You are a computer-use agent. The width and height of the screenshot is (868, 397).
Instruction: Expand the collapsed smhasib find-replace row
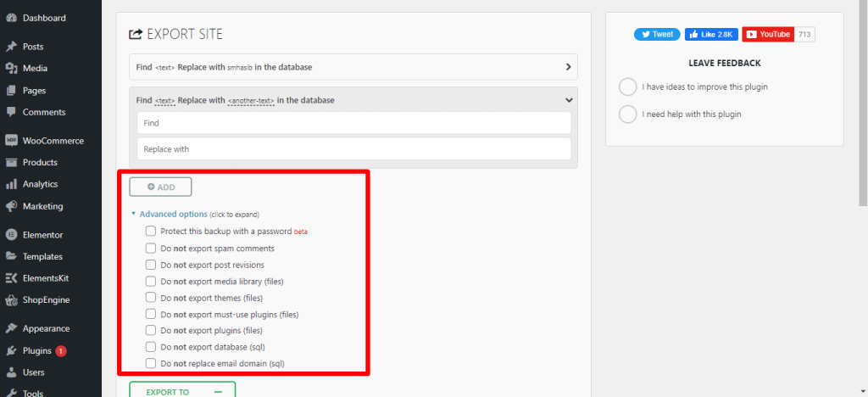click(568, 66)
